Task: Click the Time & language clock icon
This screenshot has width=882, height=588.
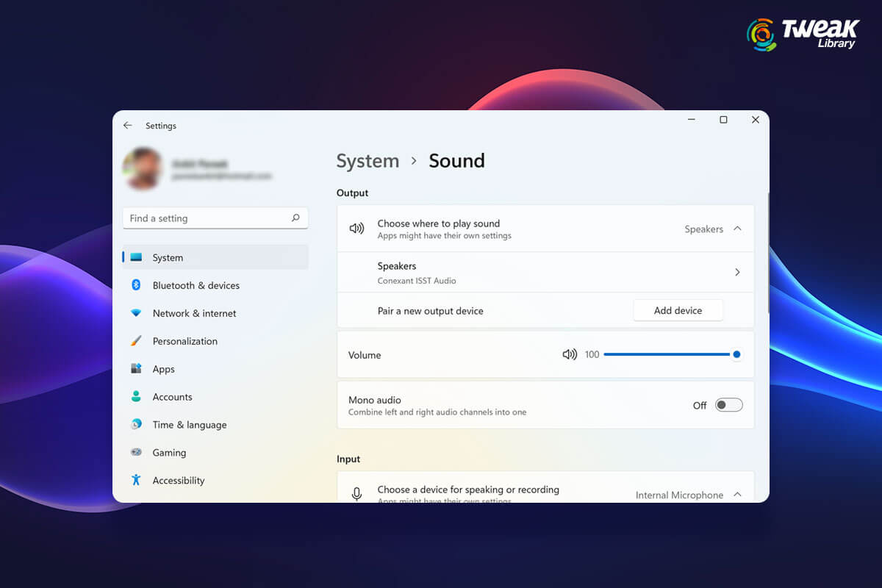Action: click(138, 425)
